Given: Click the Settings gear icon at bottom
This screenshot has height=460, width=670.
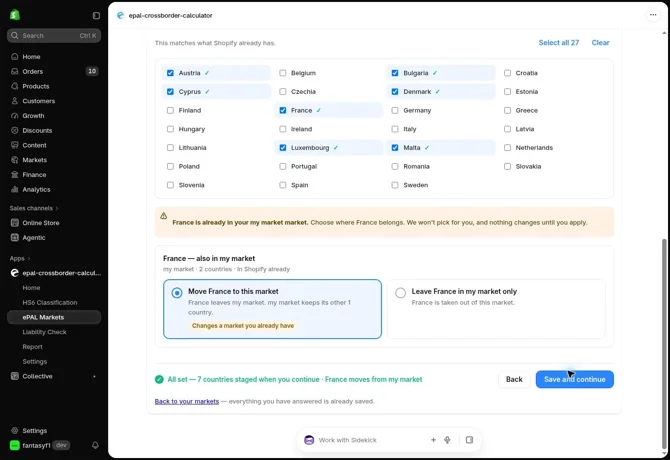Looking at the screenshot, I should (15, 431).
